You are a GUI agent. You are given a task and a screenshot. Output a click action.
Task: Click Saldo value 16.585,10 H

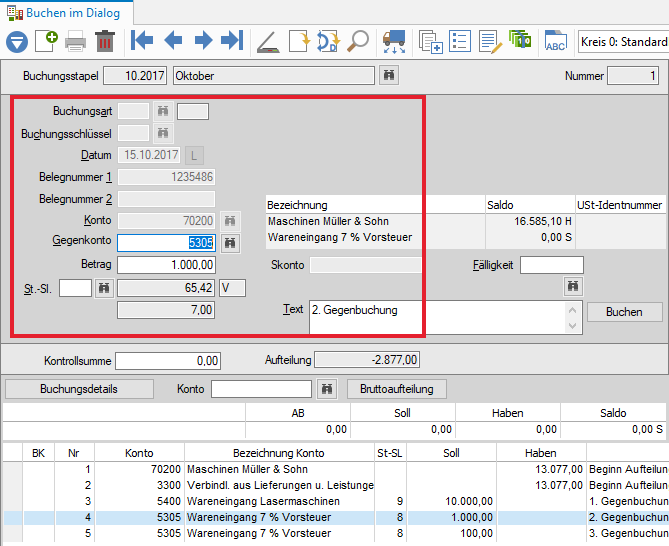[543, 221]
